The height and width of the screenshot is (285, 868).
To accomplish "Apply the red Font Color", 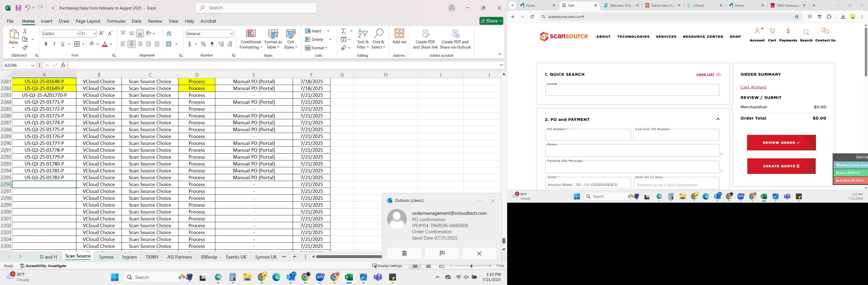I will (105, 44).
